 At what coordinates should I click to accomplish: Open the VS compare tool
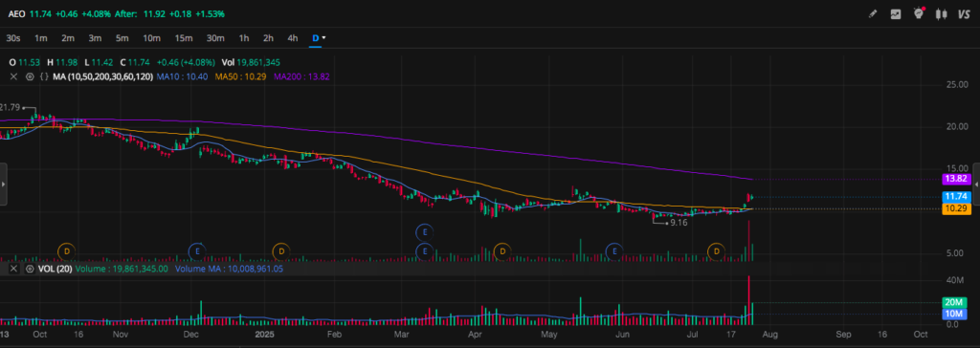coord(963,13)
